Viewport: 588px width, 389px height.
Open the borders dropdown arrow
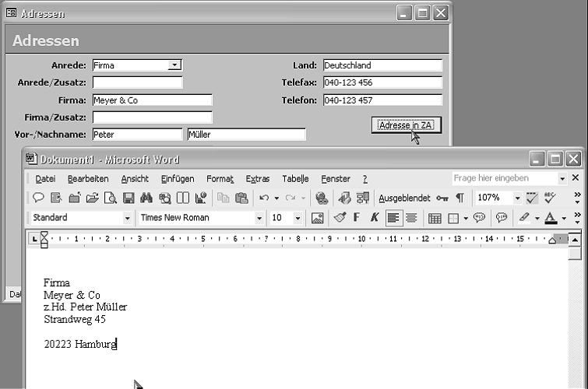[466, 218]
